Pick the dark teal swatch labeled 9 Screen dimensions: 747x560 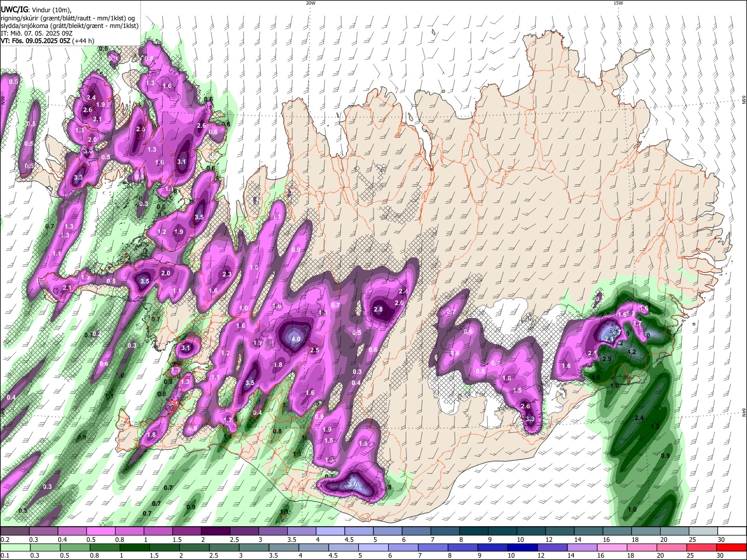(503, 531)
